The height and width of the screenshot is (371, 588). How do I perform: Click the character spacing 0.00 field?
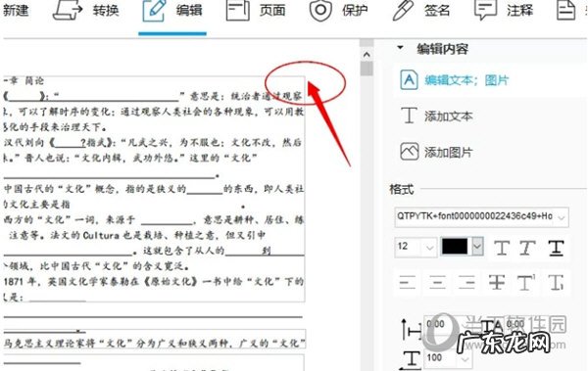(x=525, y=324)
